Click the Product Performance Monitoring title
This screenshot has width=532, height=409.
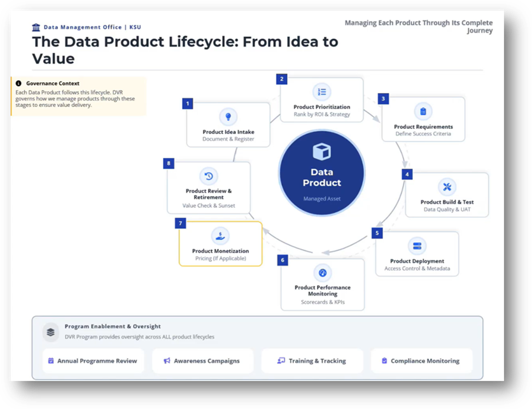pos(323,291)
